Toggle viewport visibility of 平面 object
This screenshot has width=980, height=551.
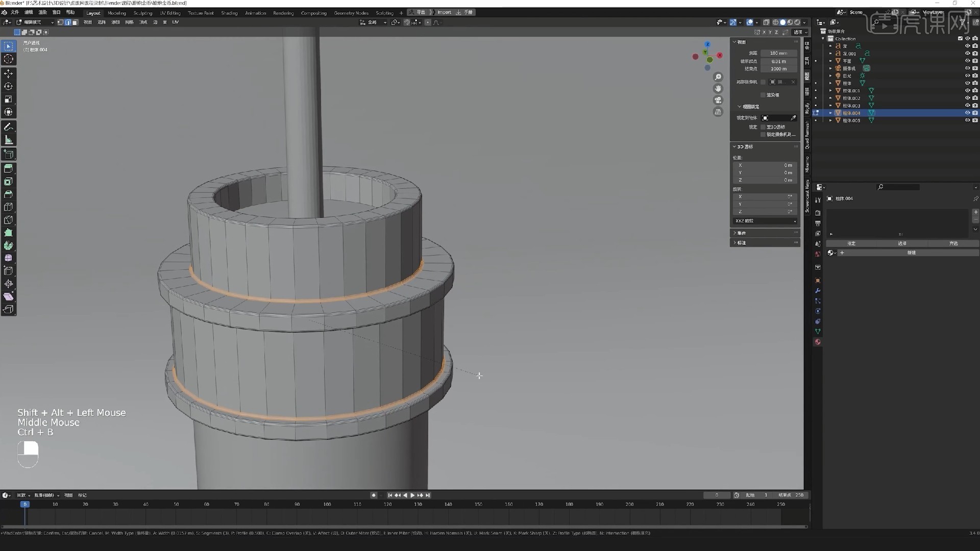[967, 61]
